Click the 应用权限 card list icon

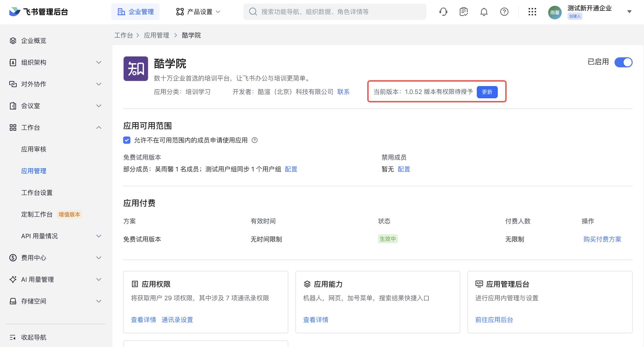tap(135, 284)
